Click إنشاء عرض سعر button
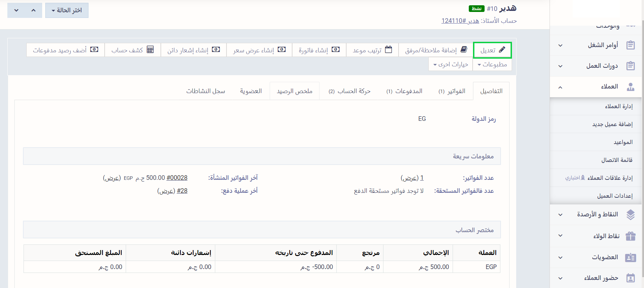644x288 pixels. tap(259, 50)
